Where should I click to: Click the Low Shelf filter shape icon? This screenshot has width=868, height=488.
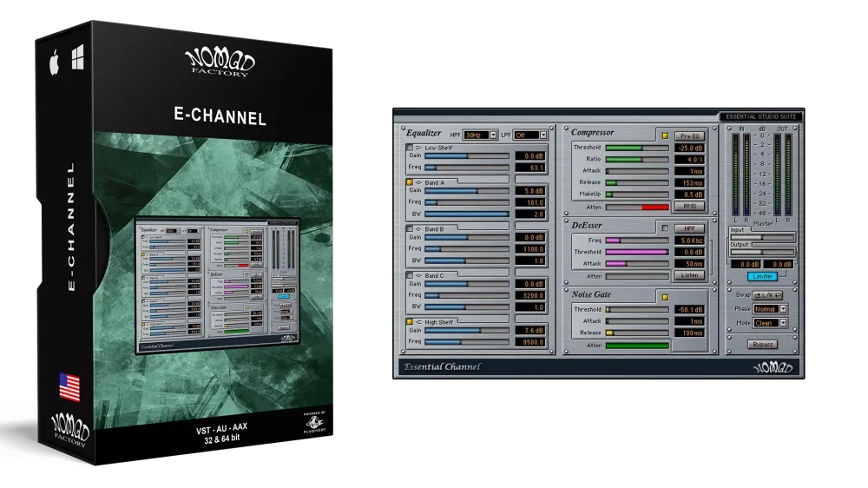click(x=418, y=148)
